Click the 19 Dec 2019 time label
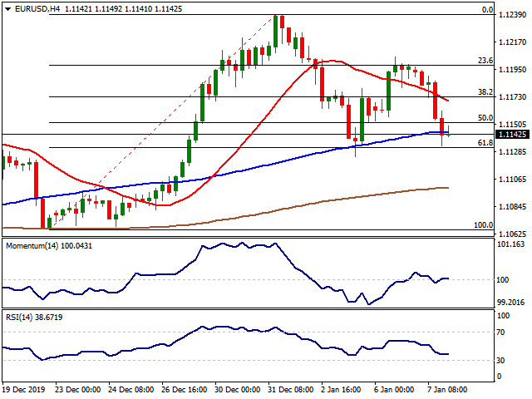532x399 pixels. [23, 389]
